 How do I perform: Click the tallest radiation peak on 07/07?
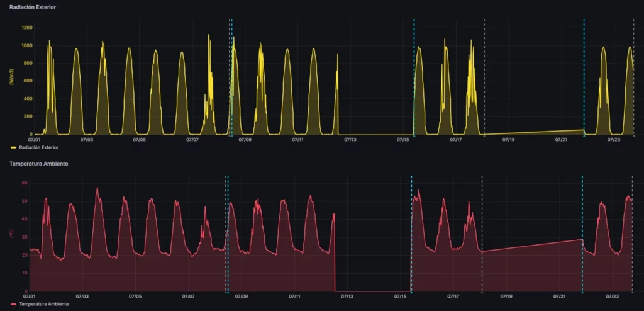click(x=209, y=35)
